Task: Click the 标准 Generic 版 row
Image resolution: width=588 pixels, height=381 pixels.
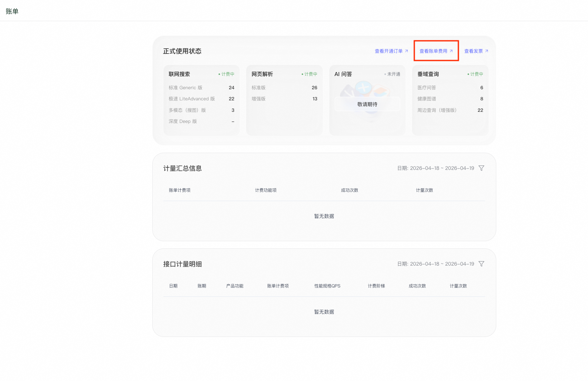Action: point(201,88)
